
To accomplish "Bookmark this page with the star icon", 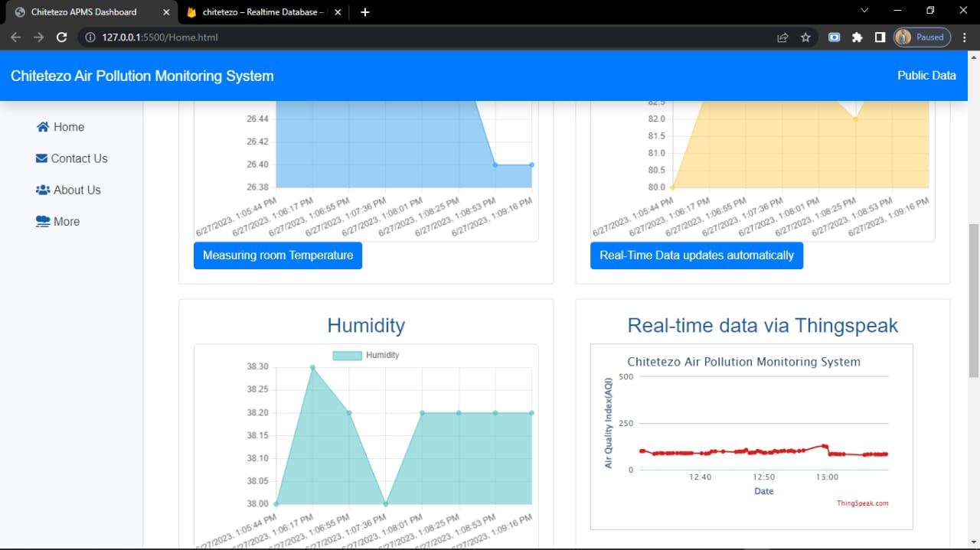I will (x=805, y=37).
